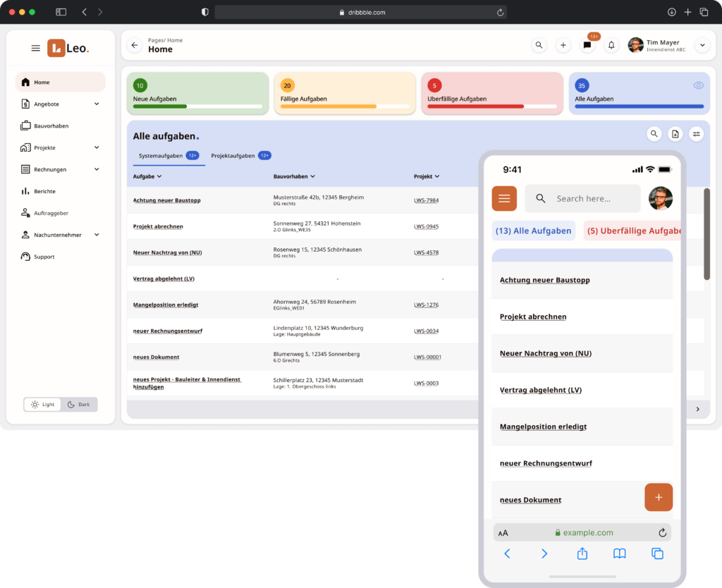This screenshot has width=722, height=588.
Task: Open the orange hamburger menu in mobile view
Action: tap(504, 198)
